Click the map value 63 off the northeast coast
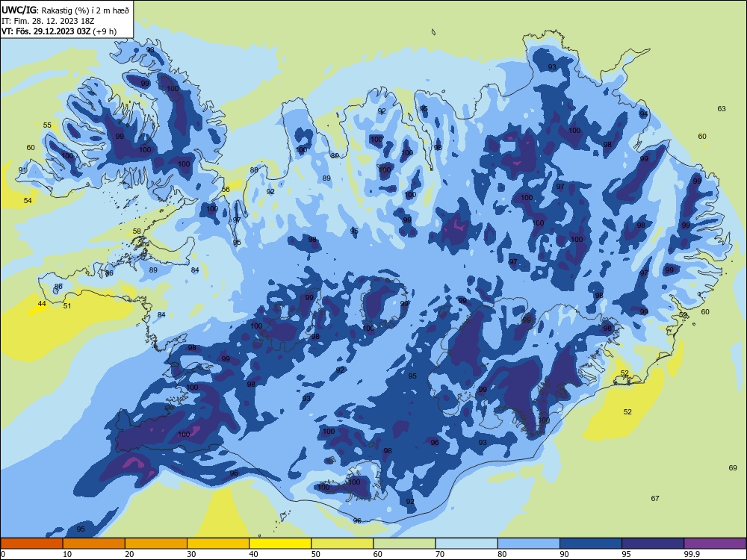The height and width of the screenshot is (560, 747). click(x=722, y=108)
